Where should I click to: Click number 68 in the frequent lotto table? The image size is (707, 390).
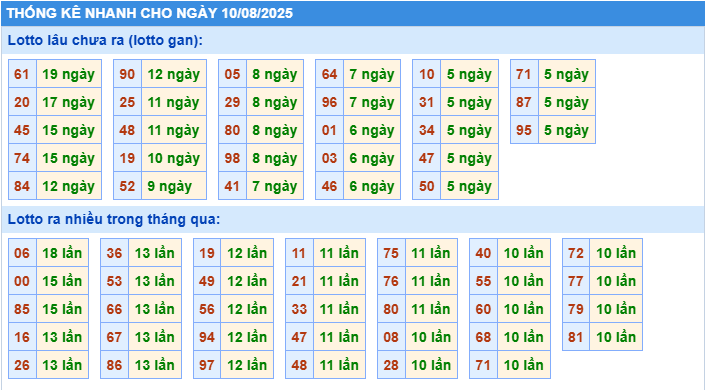(x=483, y=337)
